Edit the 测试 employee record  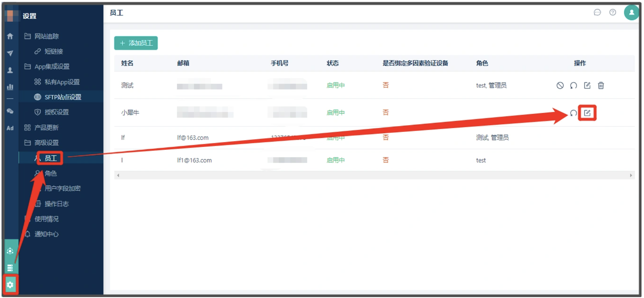[587, 85]
